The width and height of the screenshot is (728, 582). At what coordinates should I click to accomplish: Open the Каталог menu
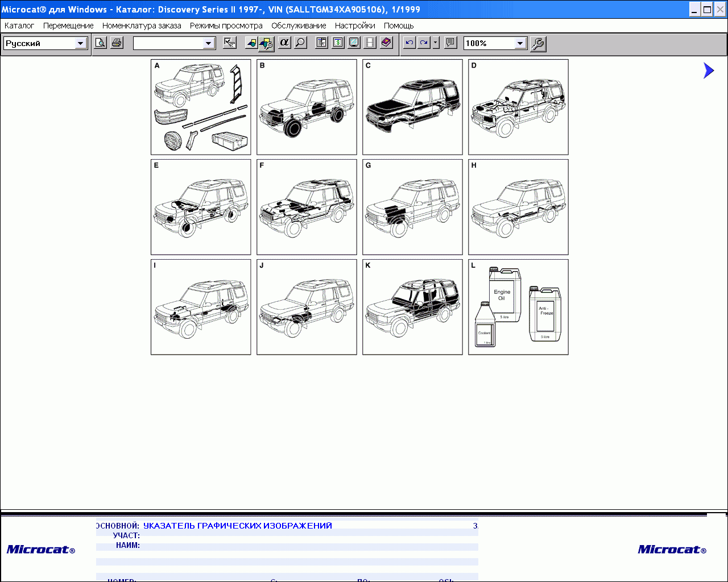pos(19,26)
